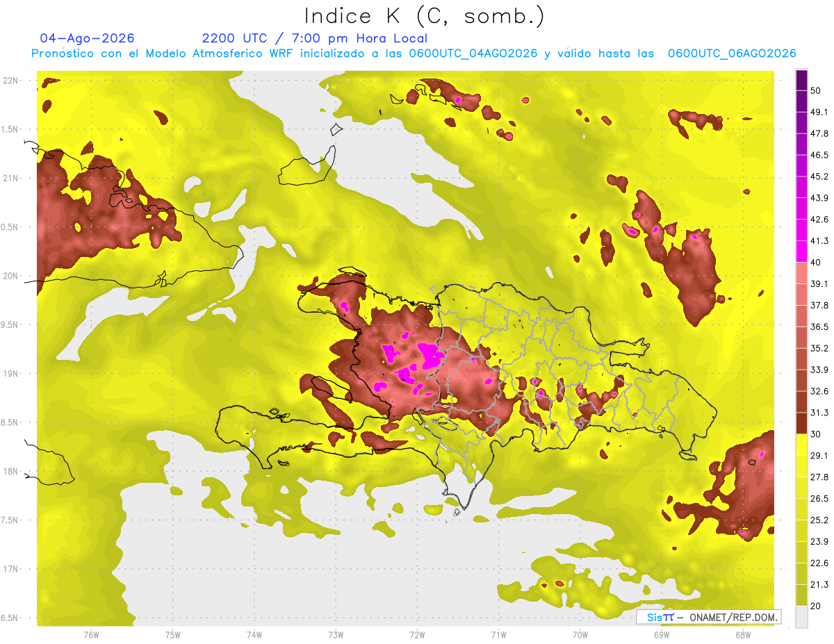Click the 40 value on color scale
This screenshot has width=834, height=644.
click(816, 262)
